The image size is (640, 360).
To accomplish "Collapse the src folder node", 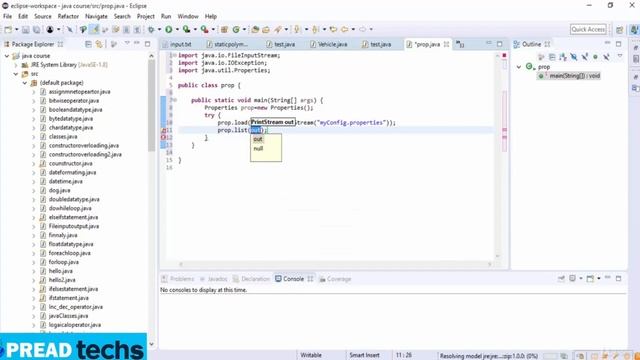I will (x=16, y=74).
